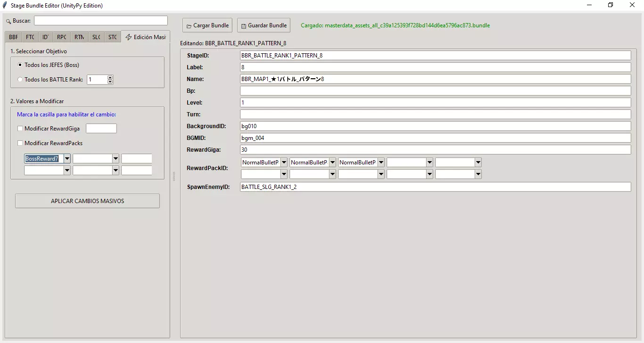Select the Todos los JEFES (Boss) option

(20, 65)
